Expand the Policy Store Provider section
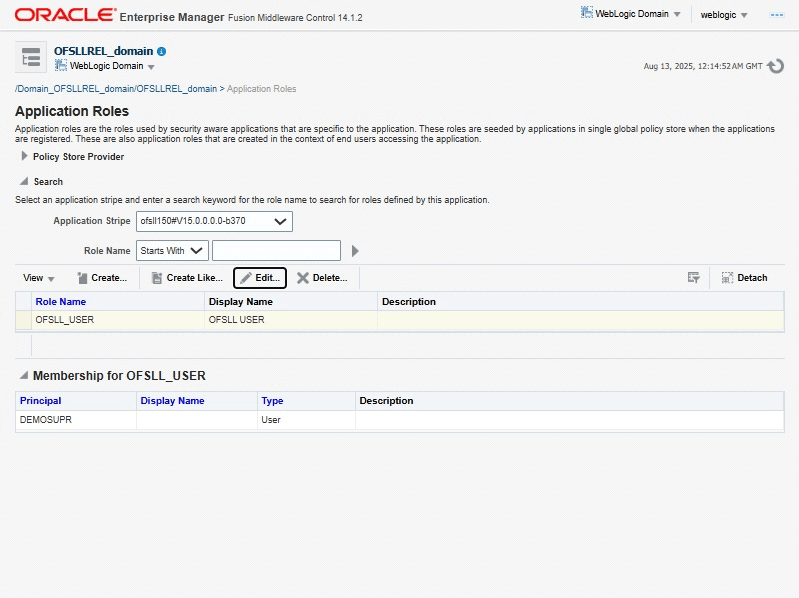The image size is (799, 598). [x=24, y=156]
